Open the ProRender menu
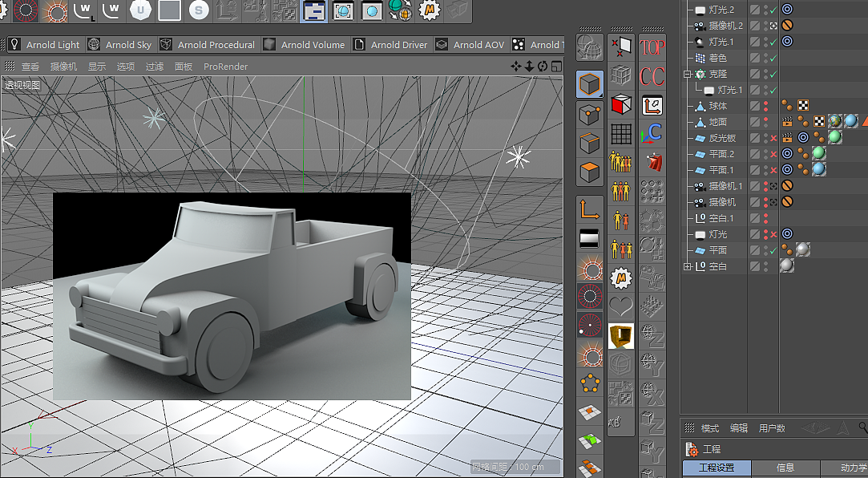The width and height of the screenshot is (868, 478). click(x=225, y=67)
